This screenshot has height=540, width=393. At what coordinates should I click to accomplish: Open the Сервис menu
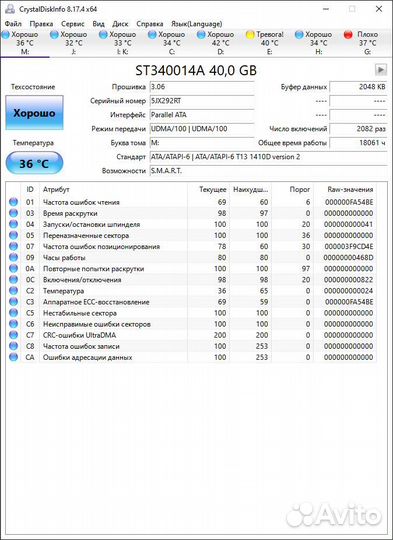tap(73, 24)
